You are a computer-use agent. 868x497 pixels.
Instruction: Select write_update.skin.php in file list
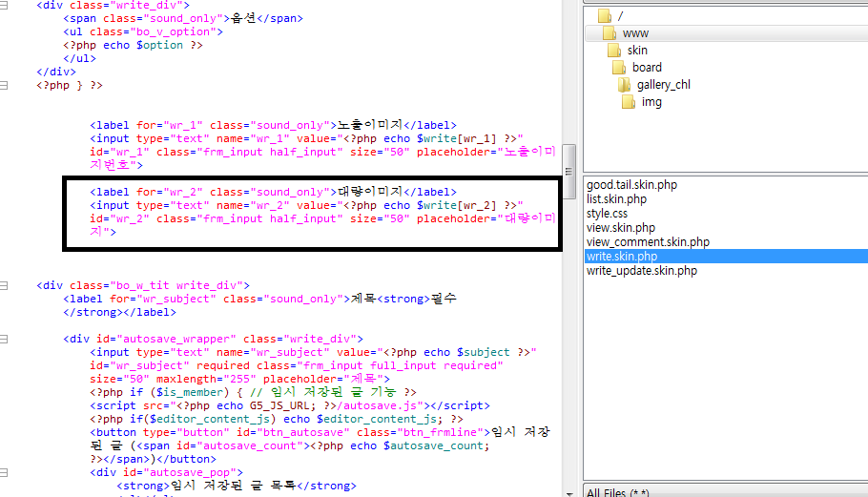point(641,271)
